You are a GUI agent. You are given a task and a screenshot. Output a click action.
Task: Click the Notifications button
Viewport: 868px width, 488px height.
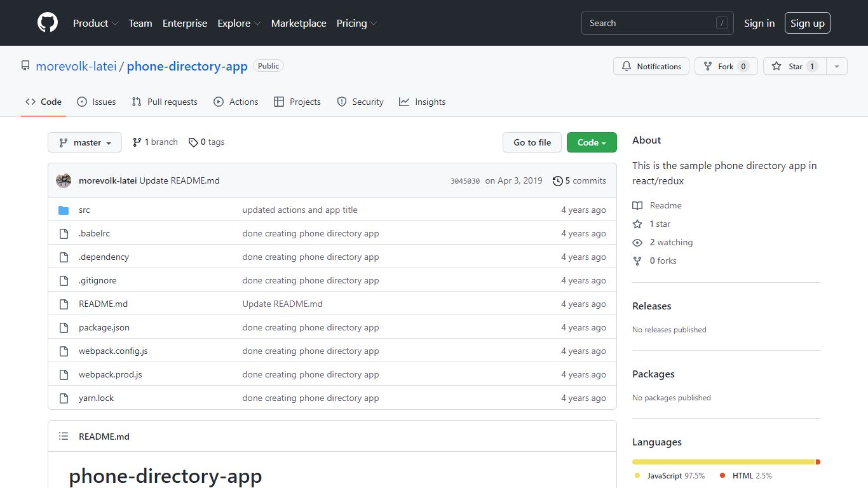pyautogui.click(x=651, y=66)
